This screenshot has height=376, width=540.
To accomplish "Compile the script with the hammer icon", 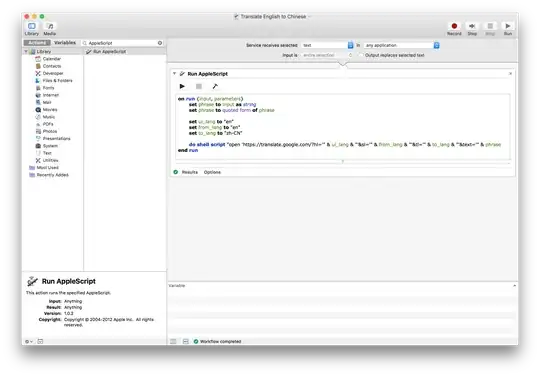I will click(215, 86).
